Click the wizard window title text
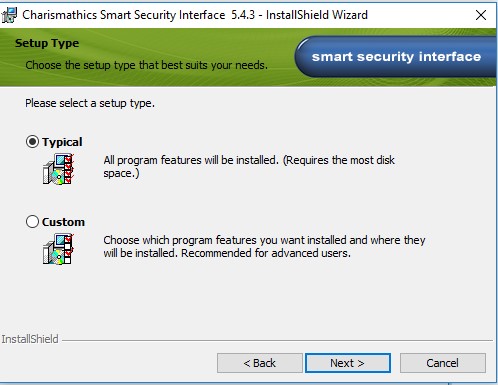498x385 pixels. (195, 15)
